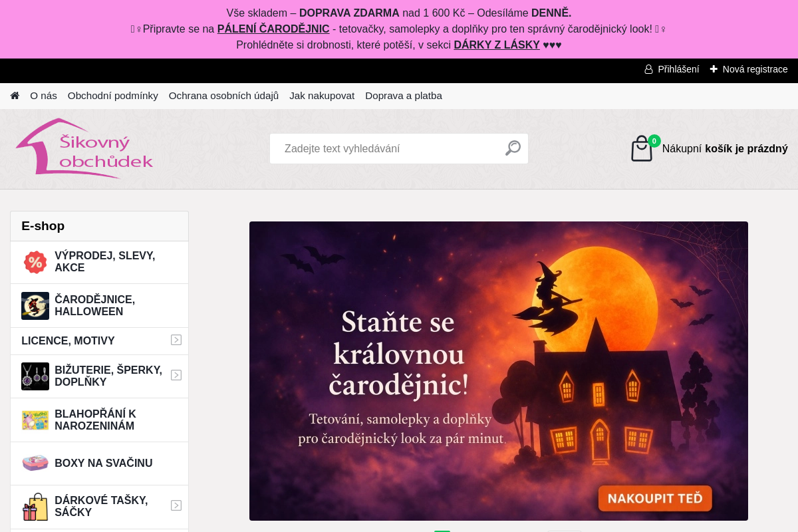Select the witch Halloween category thumbnail

coord(35,306)
